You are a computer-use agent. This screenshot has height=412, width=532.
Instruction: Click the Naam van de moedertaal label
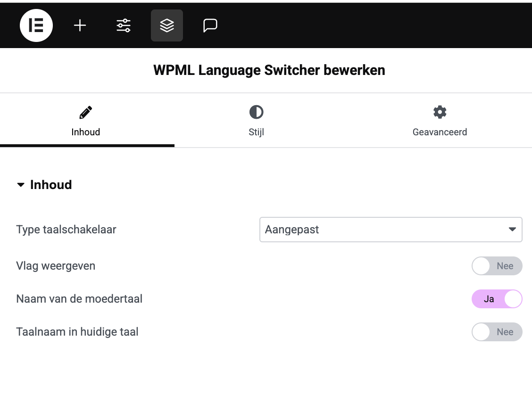click(79, 299)
